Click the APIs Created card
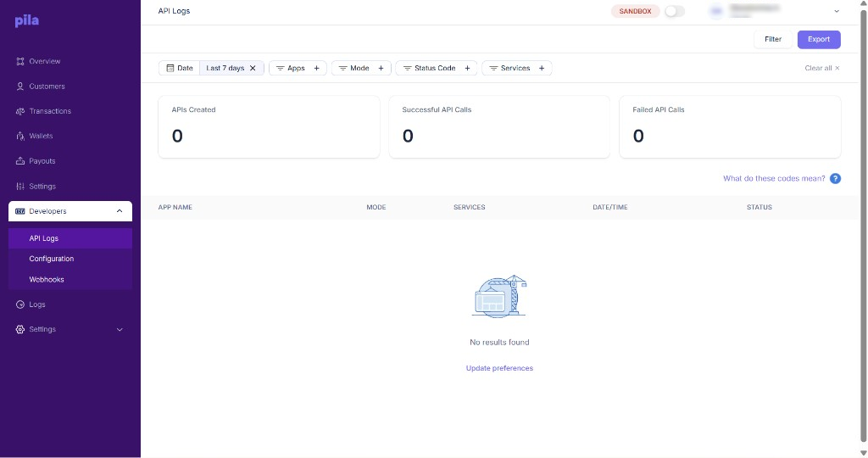Image resolution: width=868 pixels, height=458 pixels. tap(269, 127)
